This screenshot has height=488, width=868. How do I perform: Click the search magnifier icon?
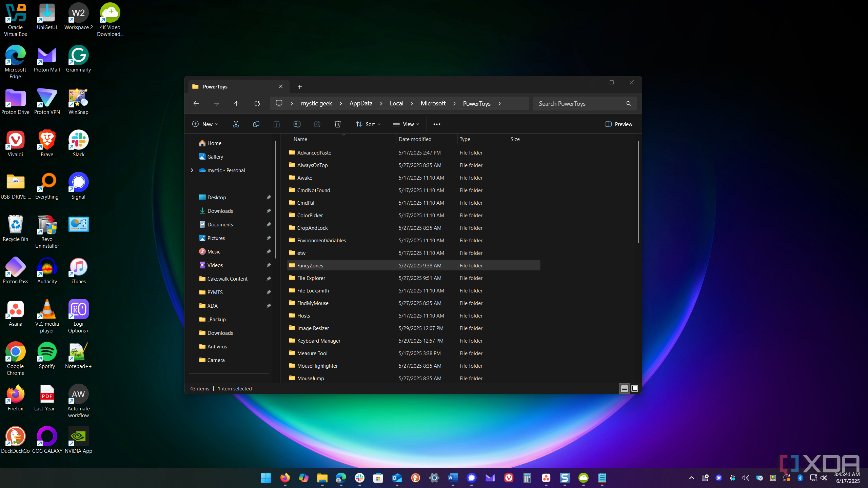[629, 103]
